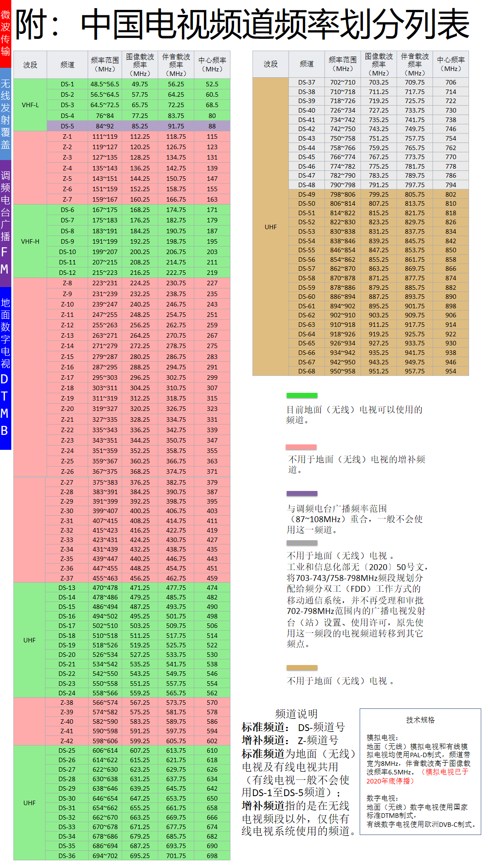Image resolution: width=488 pixels, height=868 pixels.
Task: Click the green legend color bar
Action: (302, 396)
